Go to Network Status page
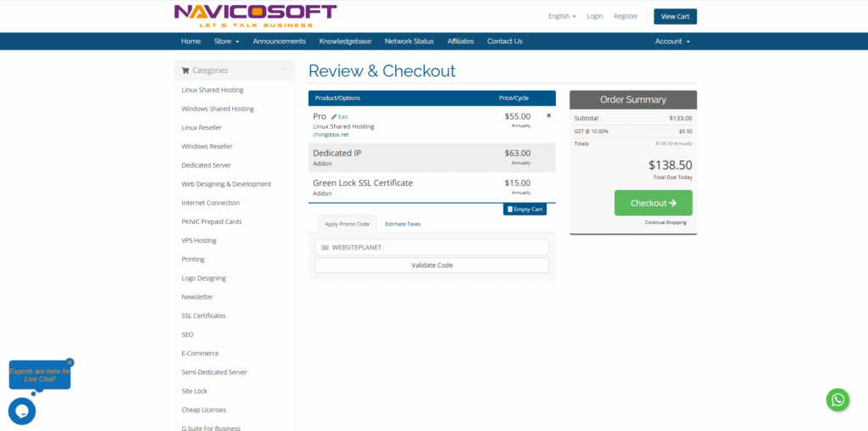Image resolution: width=868 pixels, height=431 pixels. pos(409,41)
